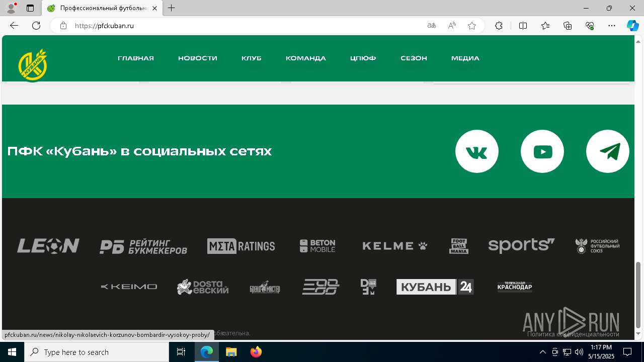Open the Рейтинг Букмекеров sponsor logo
Image resolution: width=644 pixels, height=362 pixels.
(143, 246)
